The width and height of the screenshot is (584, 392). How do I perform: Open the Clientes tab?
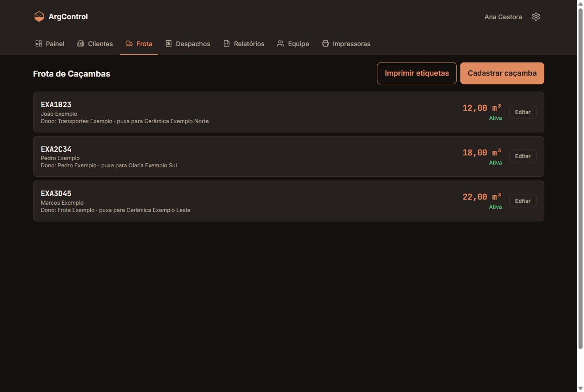tap(95, 44)
